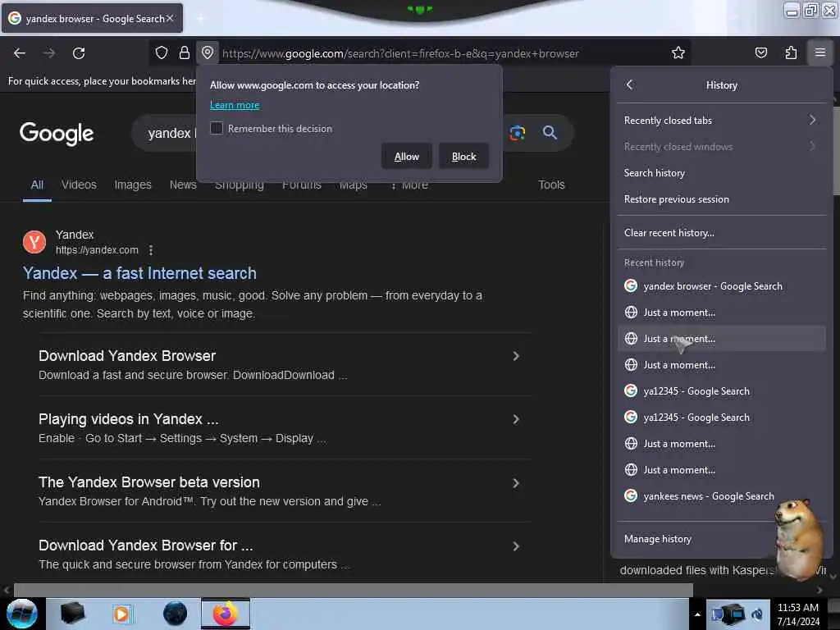This screenshot has height=630, width=840.
Task: Click the padlock site security icon
Action: [185, 52]
